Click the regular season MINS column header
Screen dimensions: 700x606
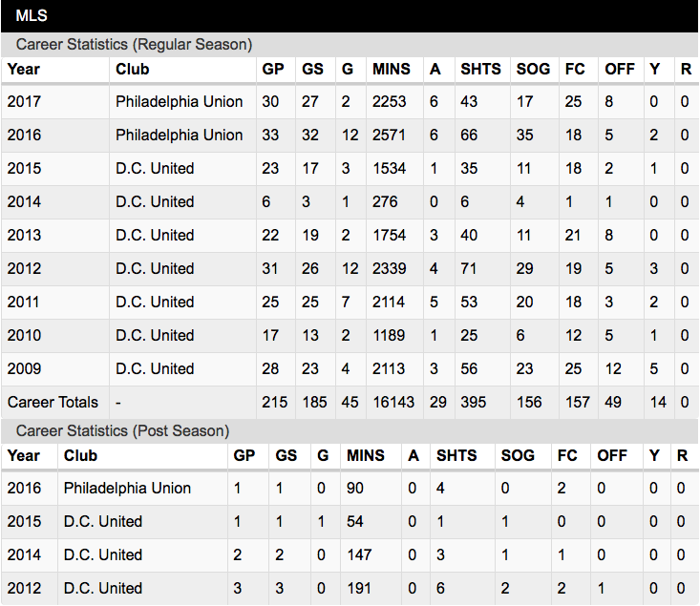(x=392, y=69)
